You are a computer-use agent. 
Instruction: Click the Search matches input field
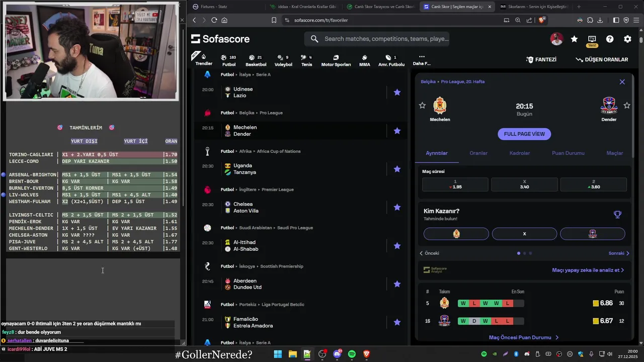[x=377, y=39]
